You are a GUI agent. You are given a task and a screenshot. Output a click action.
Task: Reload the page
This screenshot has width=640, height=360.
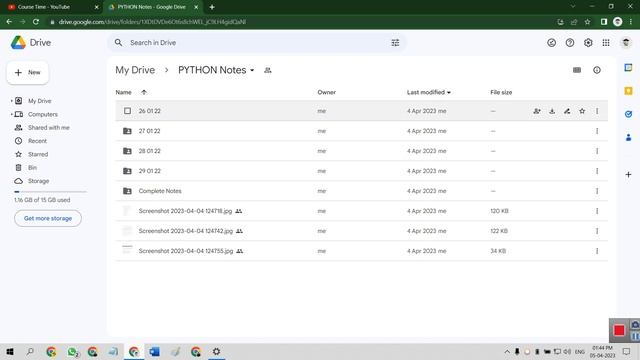pyautogui.click(x=36, y=22)
